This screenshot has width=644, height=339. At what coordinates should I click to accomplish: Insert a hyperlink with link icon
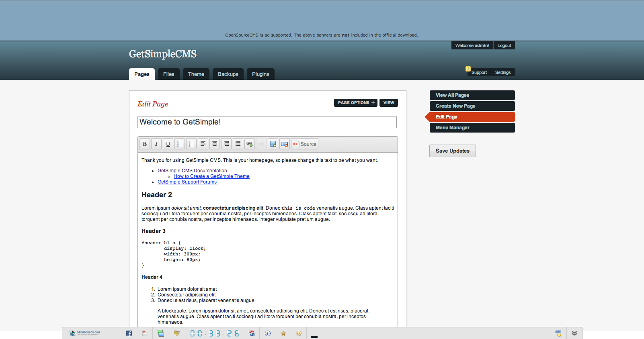(x=250, y=144)
